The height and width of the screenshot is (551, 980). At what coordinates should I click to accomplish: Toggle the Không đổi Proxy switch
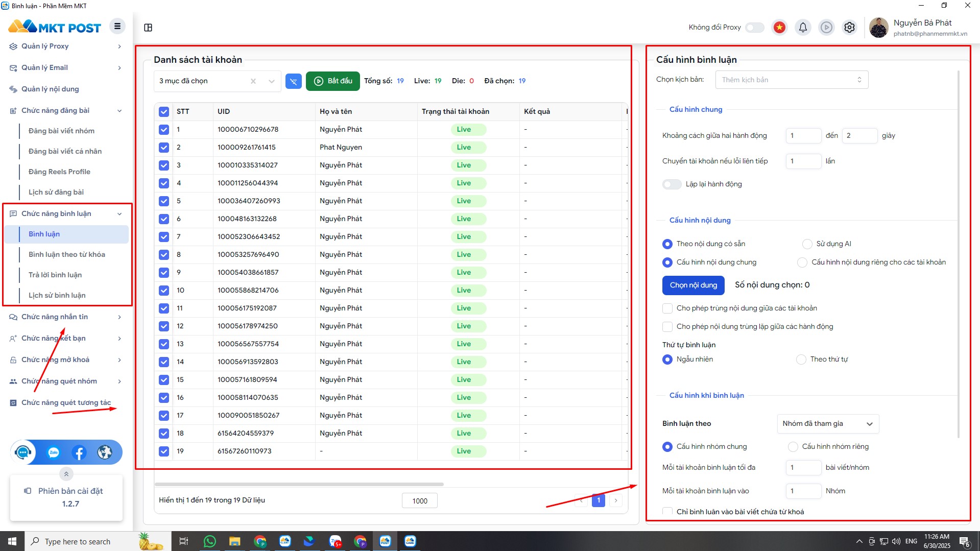pos(754,28)
